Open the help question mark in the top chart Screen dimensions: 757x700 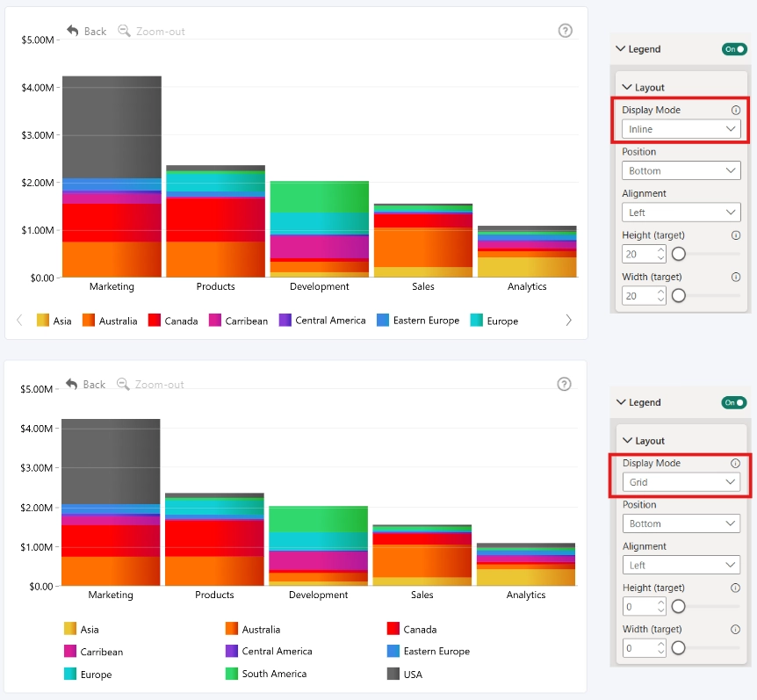coord(566,31)
